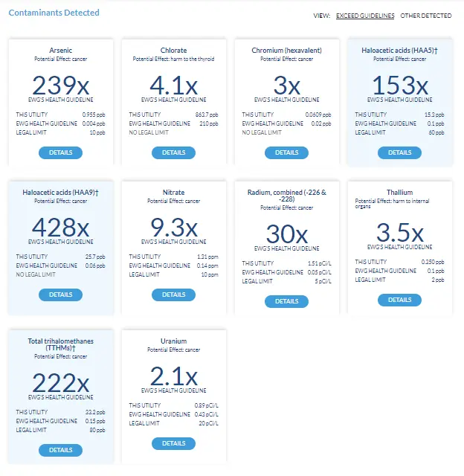View Details for Haloacetic acids (HAA9)
This screenshot has height=476, width=464.
pos(60,295)
